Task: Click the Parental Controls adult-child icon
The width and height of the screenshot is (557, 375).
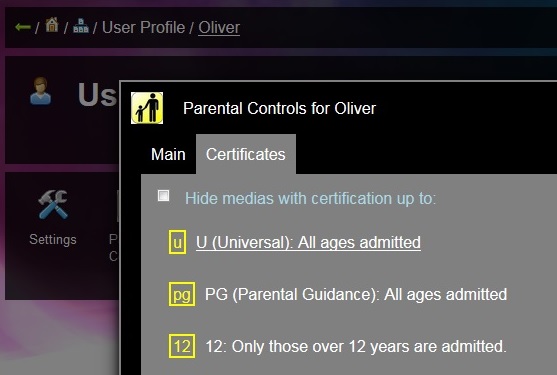Action: click(x=147, y=108)
